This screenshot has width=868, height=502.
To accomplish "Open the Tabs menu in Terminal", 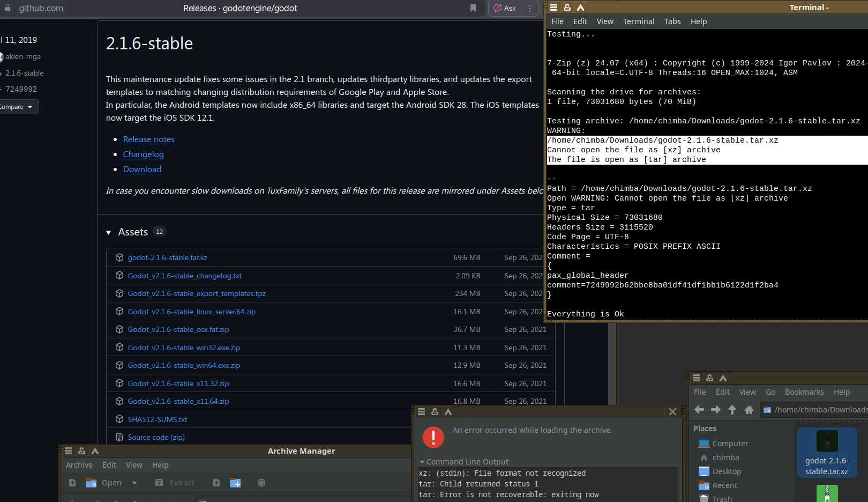I will pos(672,21).
